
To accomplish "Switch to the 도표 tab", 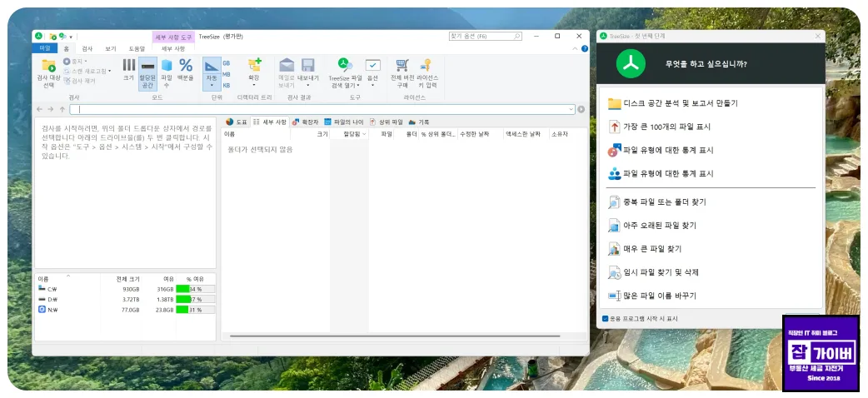I will pos(237,122).
